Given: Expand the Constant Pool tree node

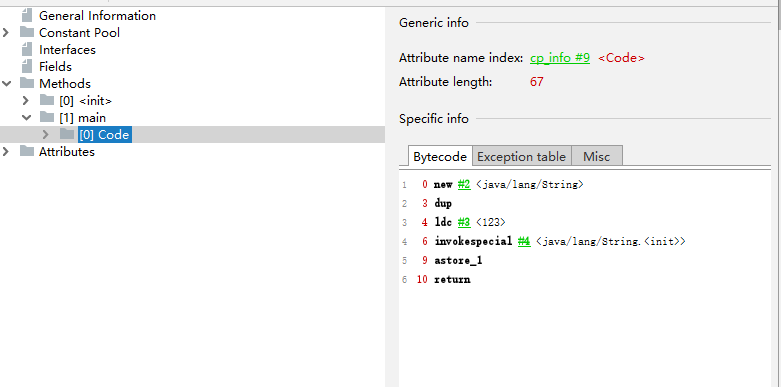Looking at the screenshot, I should [6, 33].
